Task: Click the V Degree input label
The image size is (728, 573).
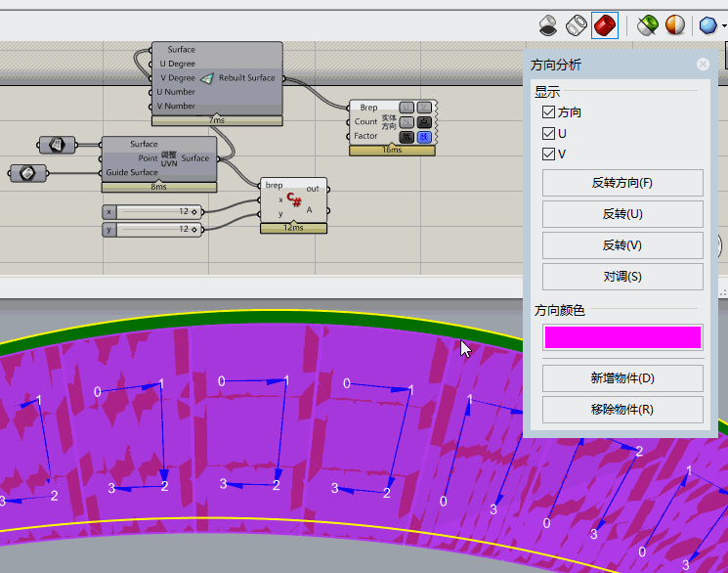Action: pyautogui.click(x=177, y=78)
